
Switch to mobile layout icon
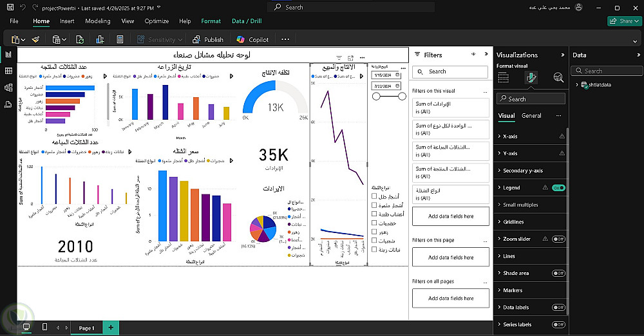coord(45,327)
